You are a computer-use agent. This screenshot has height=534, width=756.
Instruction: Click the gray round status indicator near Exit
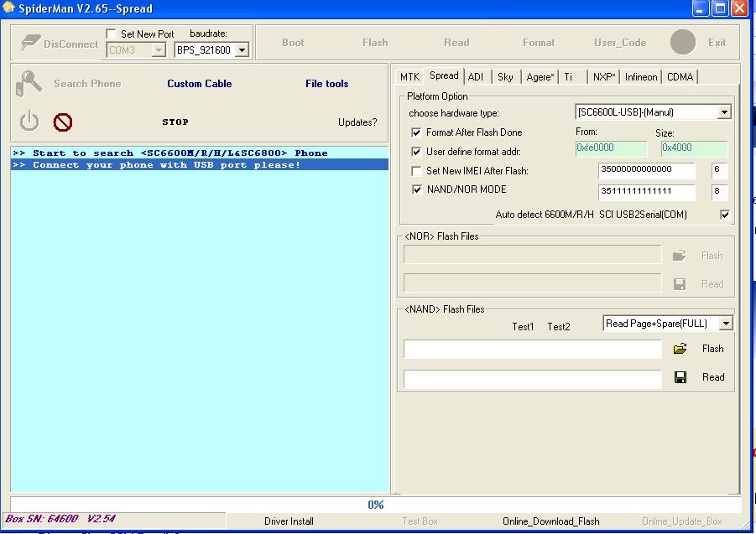click(682, 43)
